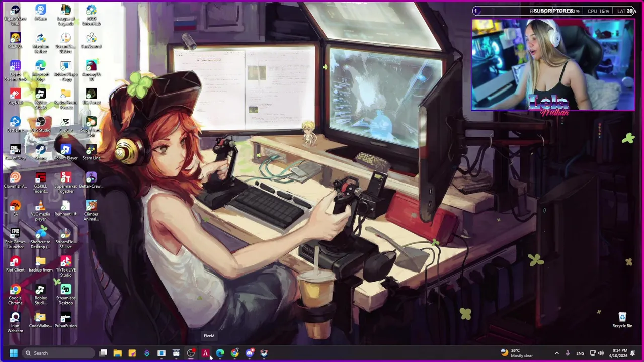Click the FiveM taskbar icon
This screenshot has width=644, height=362.
point(205,353)
